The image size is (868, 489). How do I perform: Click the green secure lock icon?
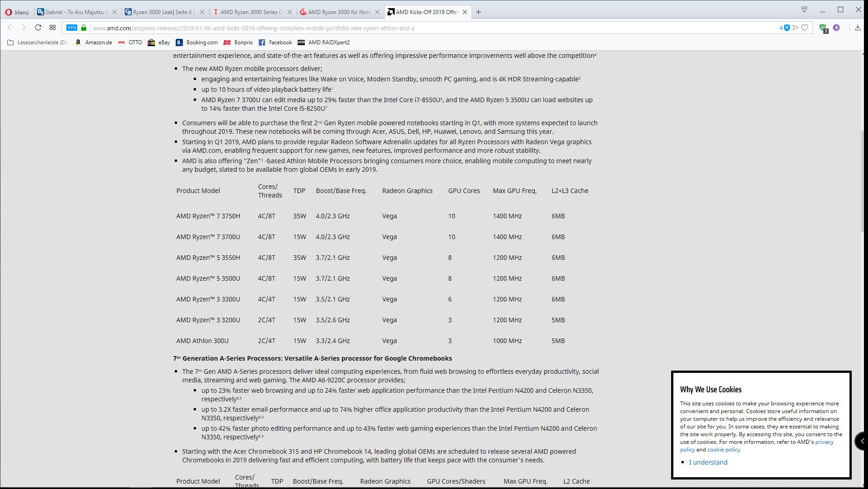click(x=84, y=28)
